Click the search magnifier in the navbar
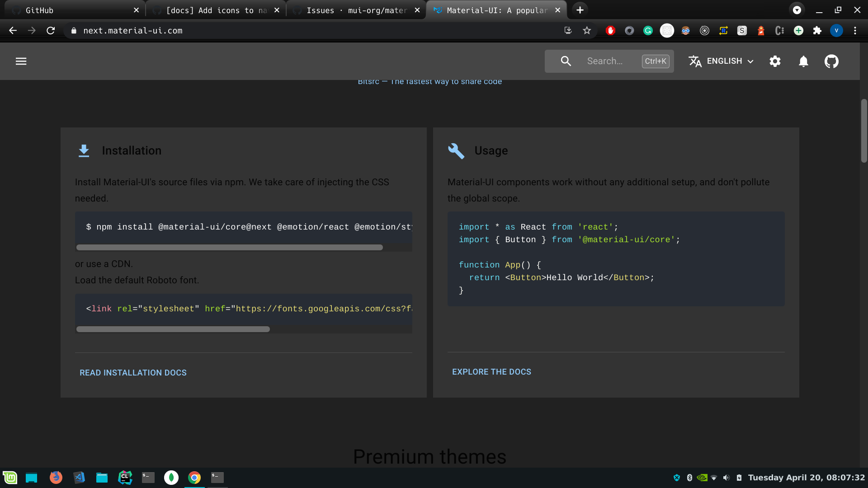 [x=565, y=61]
